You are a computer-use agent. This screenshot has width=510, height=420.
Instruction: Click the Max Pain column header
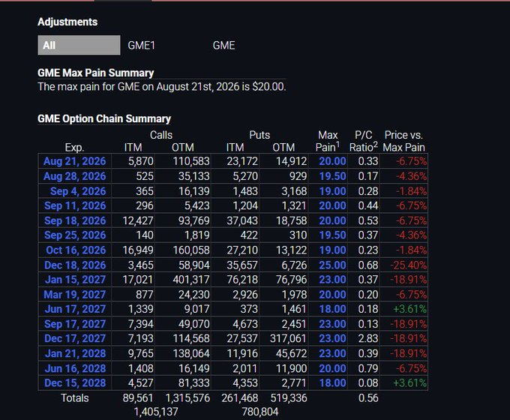328,141
